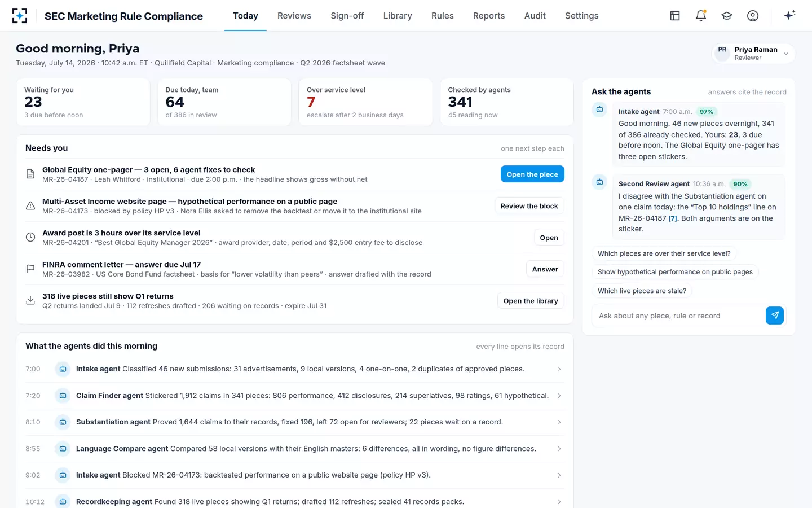Open the layout panel icon in header
The height and width of the screenshot is (508, 812).
pos(675,16)
